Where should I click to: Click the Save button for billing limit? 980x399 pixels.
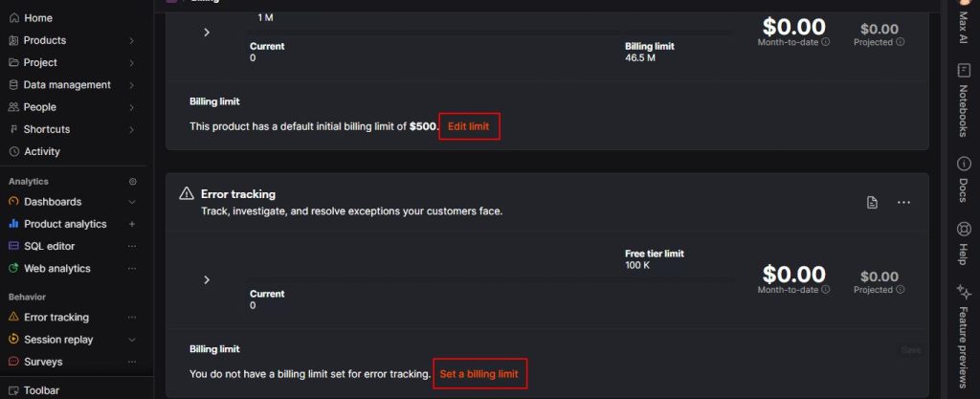(911, 350)
